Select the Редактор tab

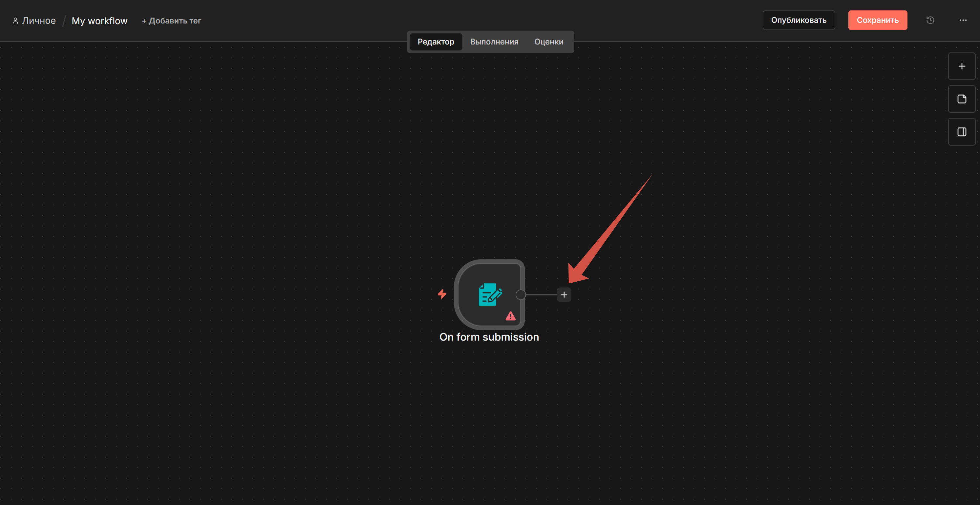click(x=436, y=42)
